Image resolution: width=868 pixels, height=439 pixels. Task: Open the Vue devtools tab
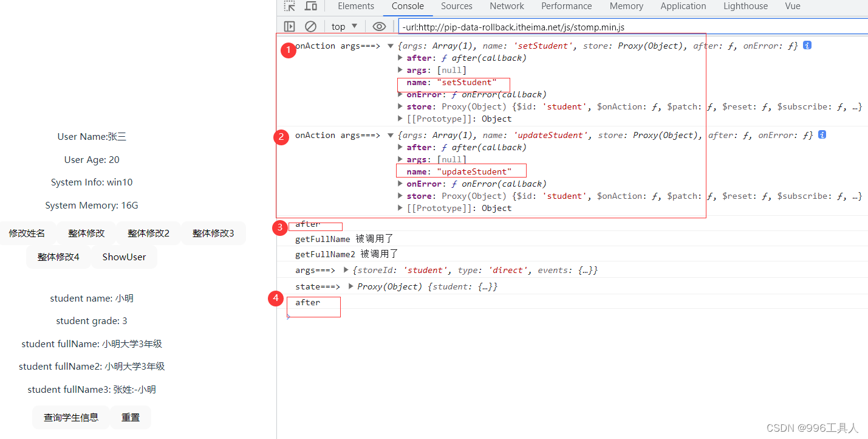point(792,6)
